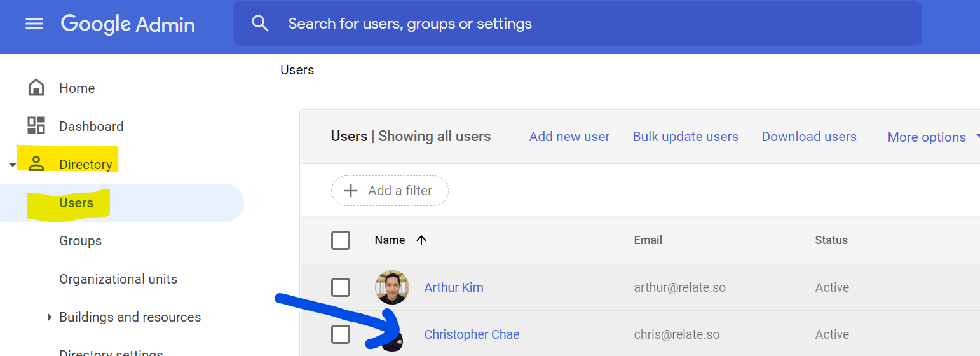Click the Dashboard tiles icon

(36, 126)
